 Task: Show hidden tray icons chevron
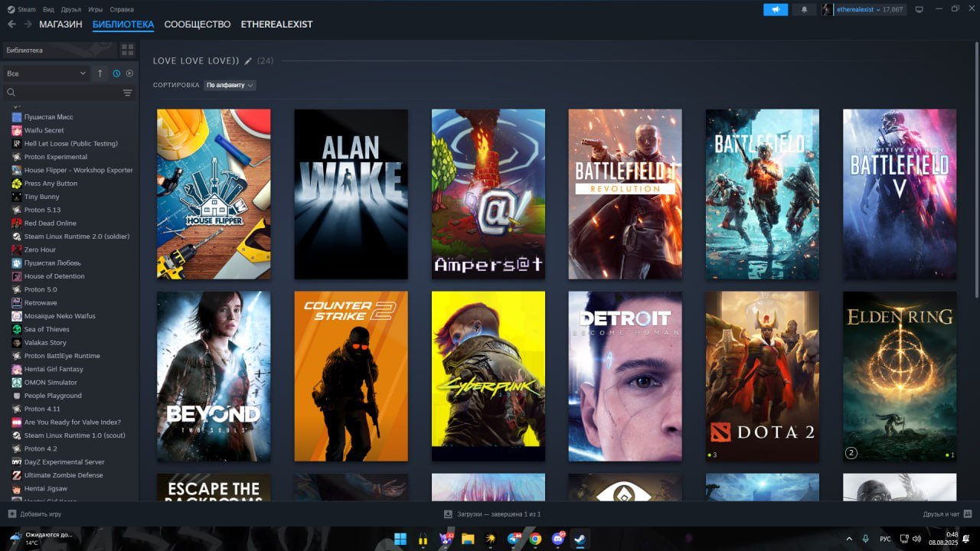(848, 539)
